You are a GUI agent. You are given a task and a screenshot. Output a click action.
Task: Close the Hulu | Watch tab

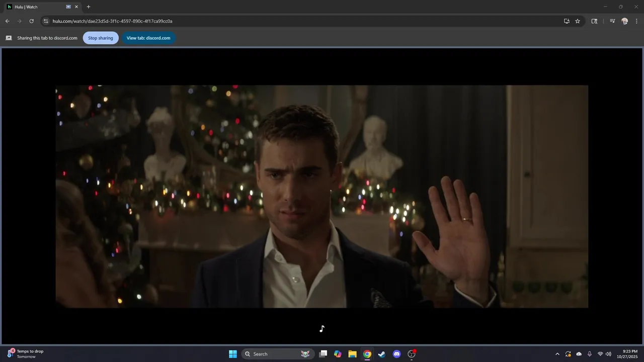point(76,7)
